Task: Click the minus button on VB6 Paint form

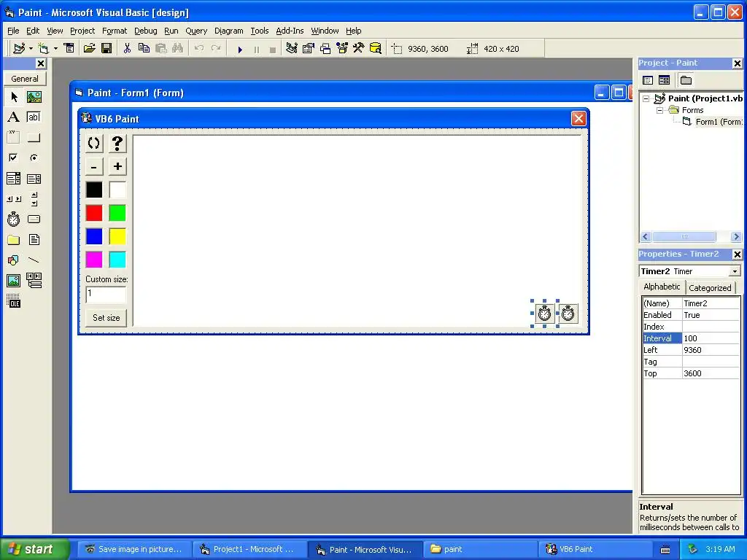Action: point(94,167)
